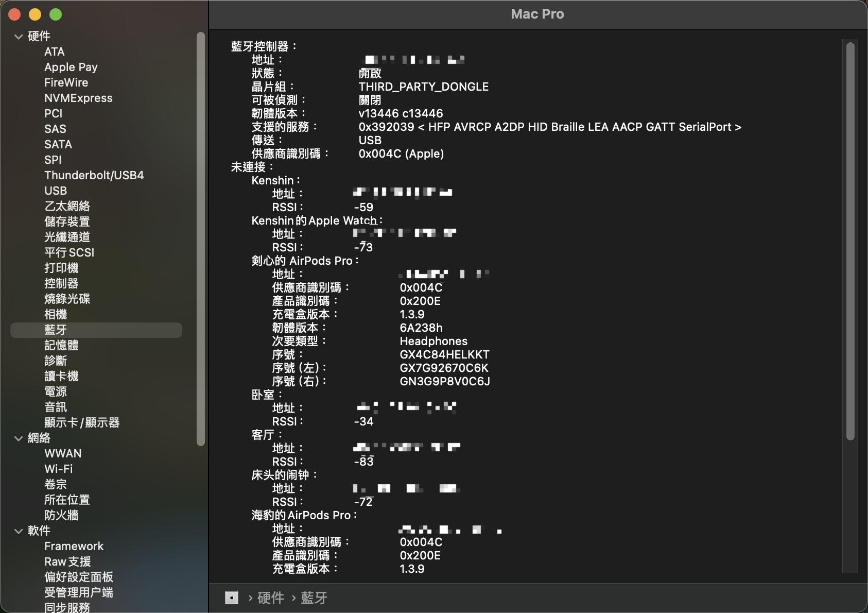Open WWAN network entry
Viewport: 868px width, 613px height.
pyautogui.click(x=63, y=454)
